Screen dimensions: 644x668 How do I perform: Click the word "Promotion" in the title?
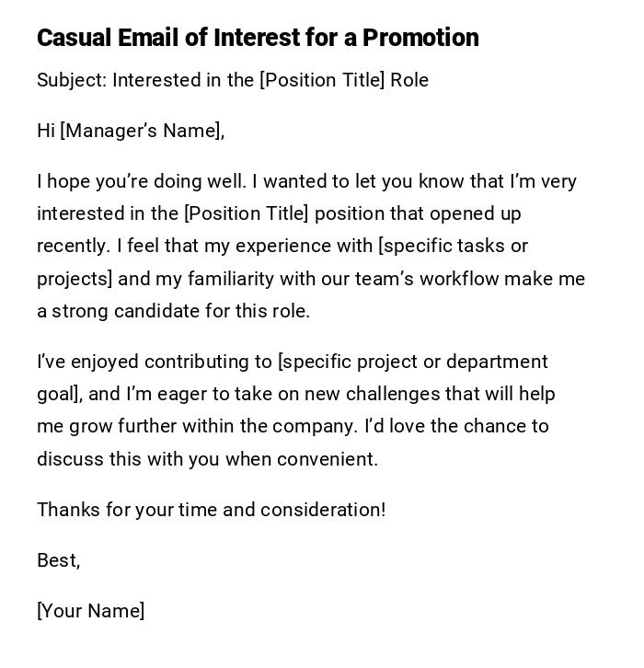420,38
